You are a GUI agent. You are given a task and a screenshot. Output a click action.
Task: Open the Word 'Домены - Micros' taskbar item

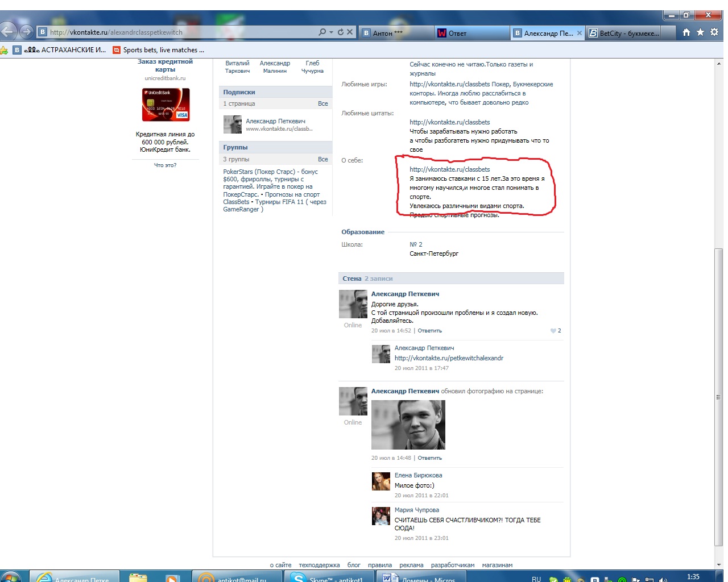[x=421, y=577]
